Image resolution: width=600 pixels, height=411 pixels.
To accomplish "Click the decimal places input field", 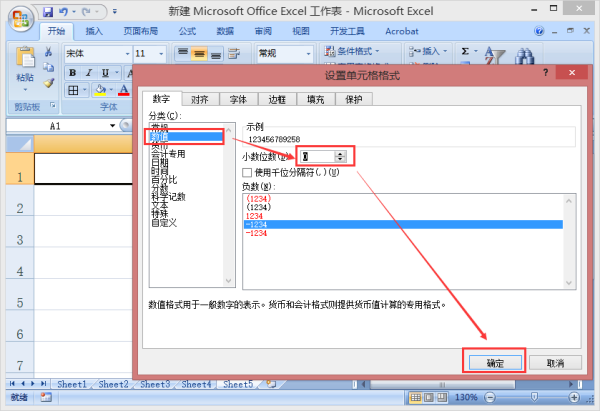I will 317,156.
